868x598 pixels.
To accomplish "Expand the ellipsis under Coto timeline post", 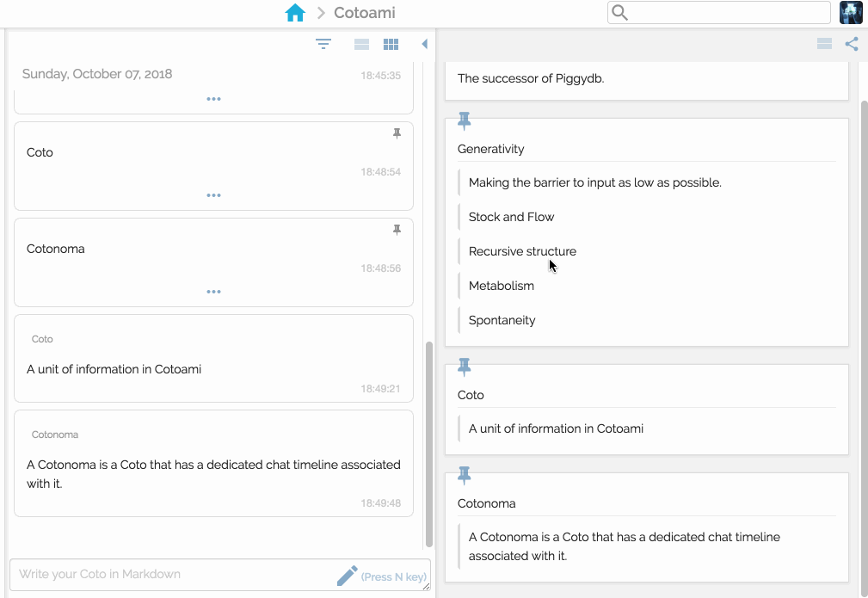I will coord(213,195).
